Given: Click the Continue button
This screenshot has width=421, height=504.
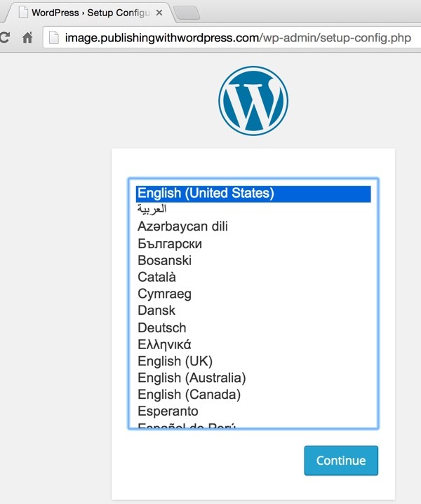Looking at the screenshot, I should click(341, 461).
